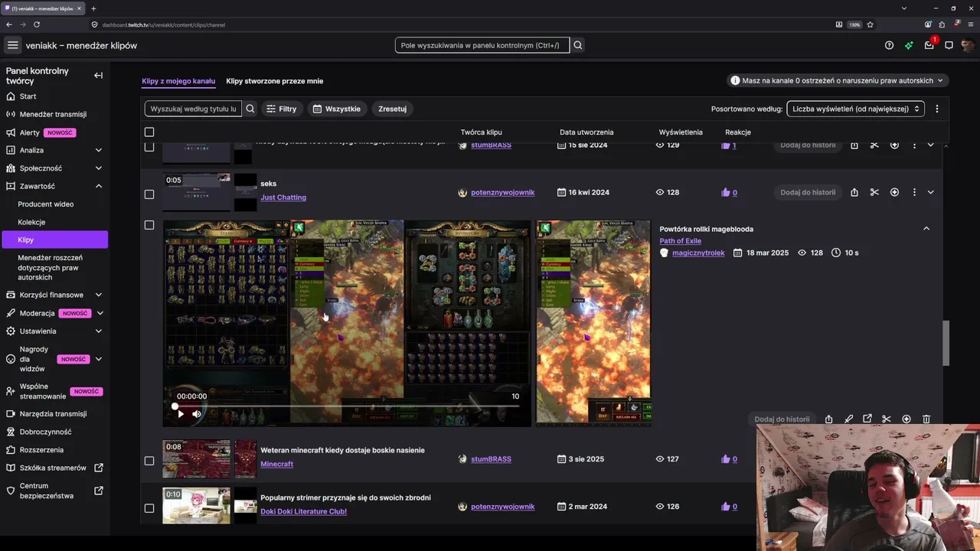The width and height of the screenshot is (980, 551).
Task: Select checkbox of the 15 sie 2024 clip
Action: pyautogui.click(x=149, y=146)
